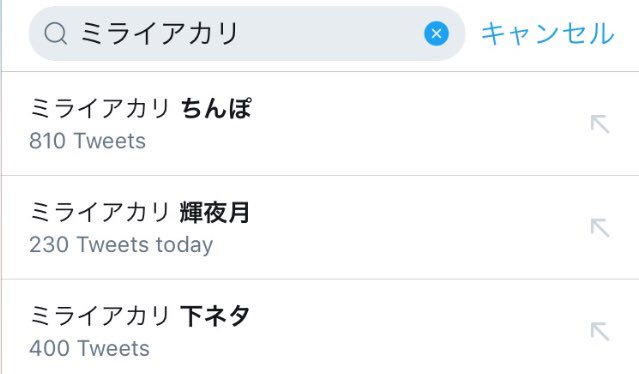
Task: Tap the bold 輝夜月 keyword
Action: 214,212
